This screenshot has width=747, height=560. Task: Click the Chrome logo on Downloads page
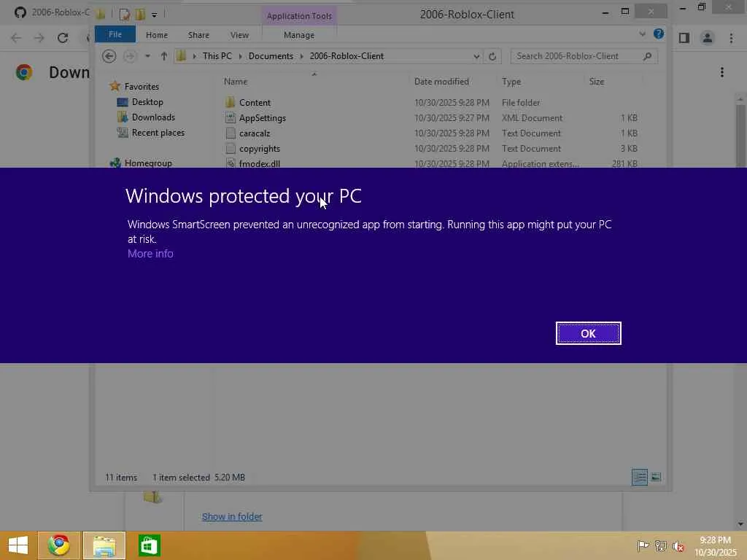click(24, 72)
